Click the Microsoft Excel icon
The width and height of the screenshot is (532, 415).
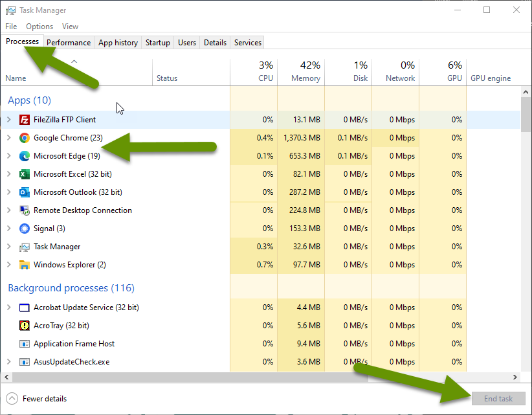(23, 174)
